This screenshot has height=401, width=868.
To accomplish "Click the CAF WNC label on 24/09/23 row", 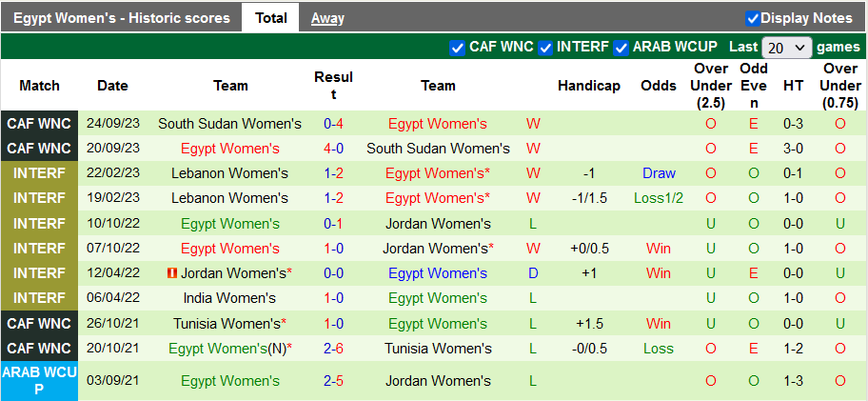I will point(39,124).
